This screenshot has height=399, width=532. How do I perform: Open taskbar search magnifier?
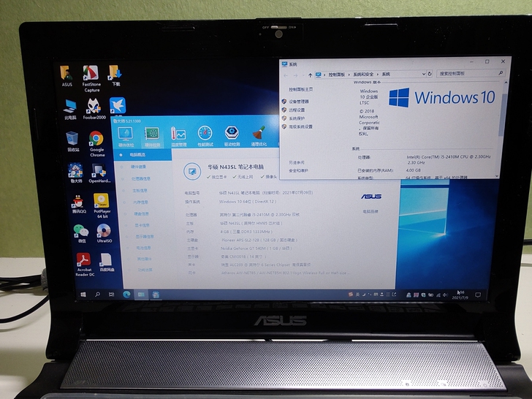[97, 294]
